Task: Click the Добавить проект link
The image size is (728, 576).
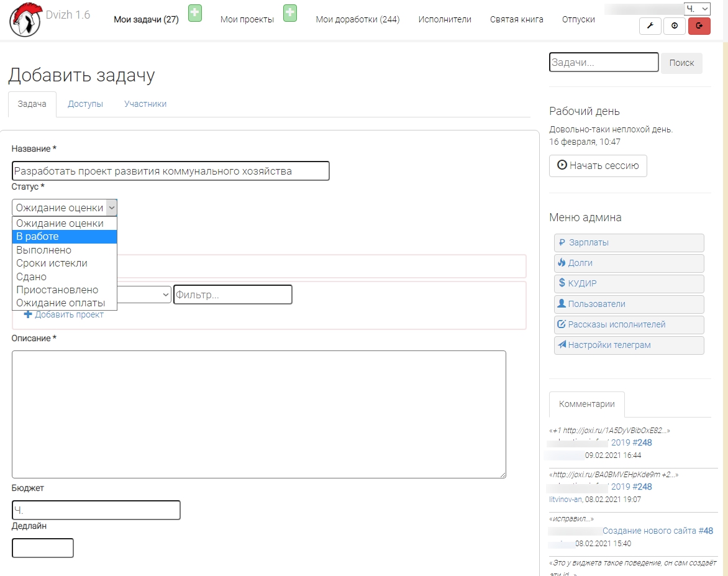Action: 68,315
